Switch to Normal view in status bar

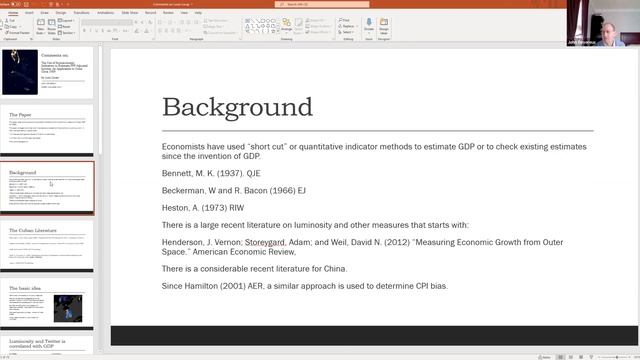click(560, 357)
